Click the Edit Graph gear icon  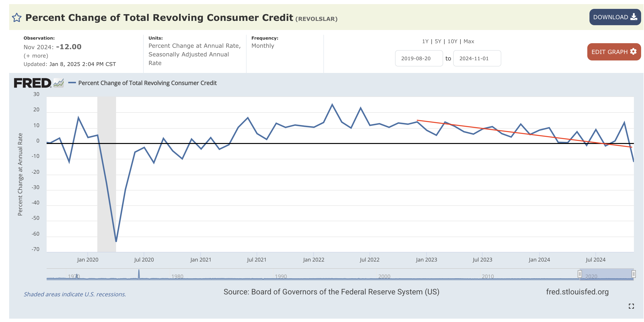[x=633, y=51]
